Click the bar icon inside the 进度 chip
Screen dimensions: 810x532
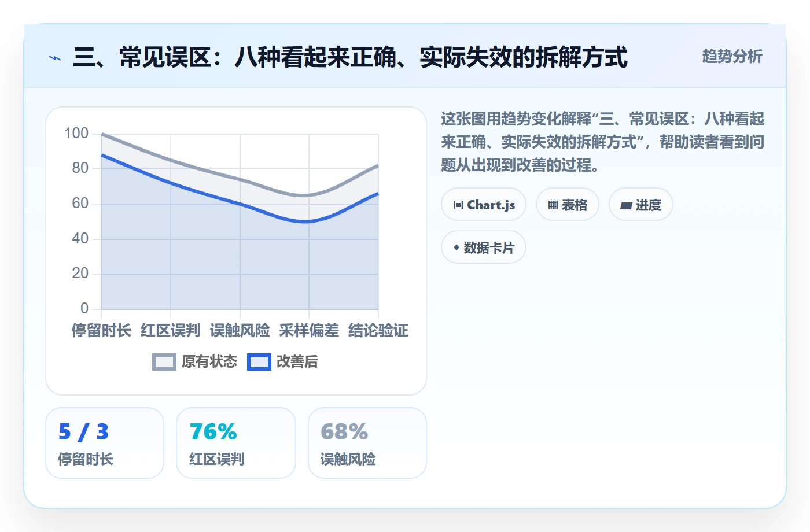[x=626, y=205]
